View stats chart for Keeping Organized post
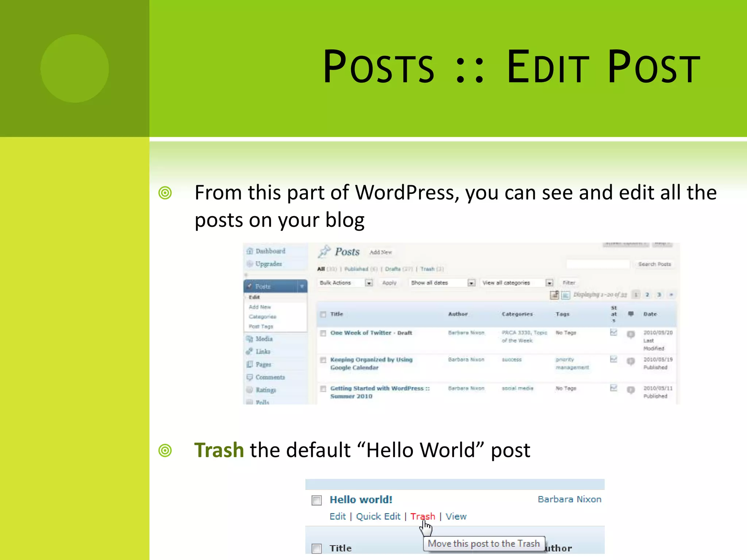This screenshot has width=747, height=560. (x=614, y=359)
